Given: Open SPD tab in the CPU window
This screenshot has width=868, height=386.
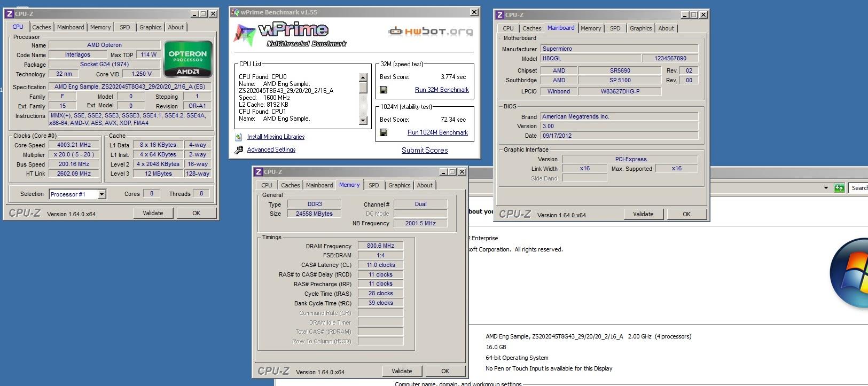Looking at the screenshot, I should pos(125,27).
